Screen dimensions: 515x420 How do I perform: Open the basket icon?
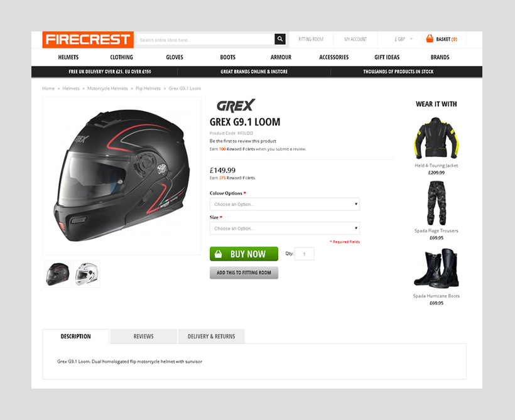coord(430,39)
